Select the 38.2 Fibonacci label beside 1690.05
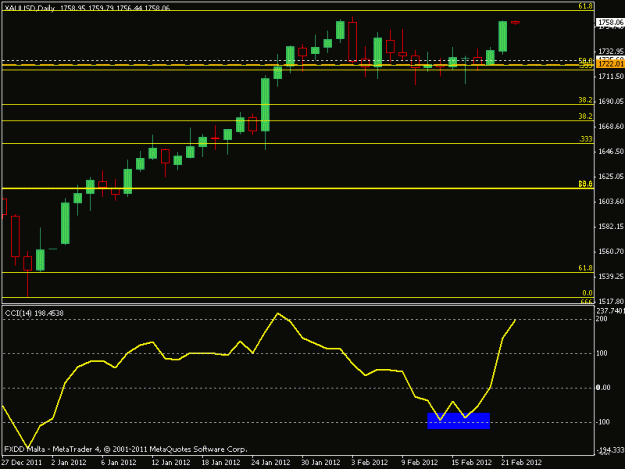This screenshot has height=469, width=625. [x=586, y=100]
